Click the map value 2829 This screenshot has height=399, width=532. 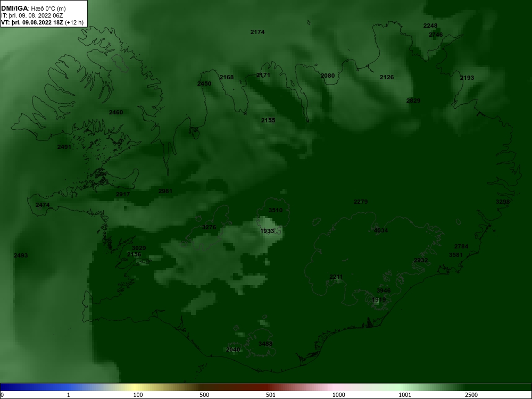pos(413,101)
